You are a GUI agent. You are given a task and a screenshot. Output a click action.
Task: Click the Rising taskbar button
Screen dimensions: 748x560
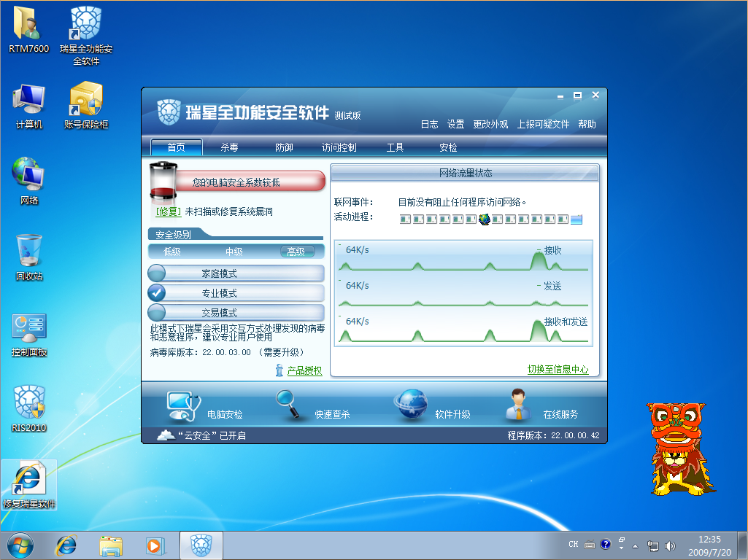(201, 545)
